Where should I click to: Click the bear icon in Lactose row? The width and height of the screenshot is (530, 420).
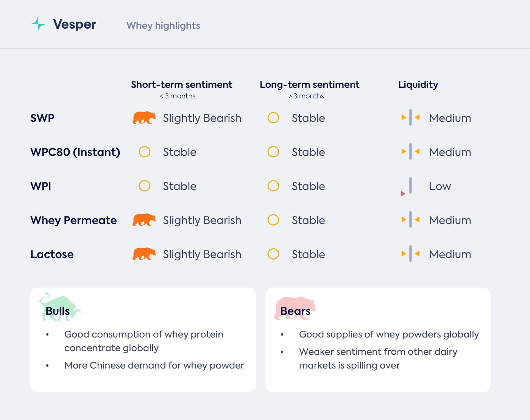(144, 254)
